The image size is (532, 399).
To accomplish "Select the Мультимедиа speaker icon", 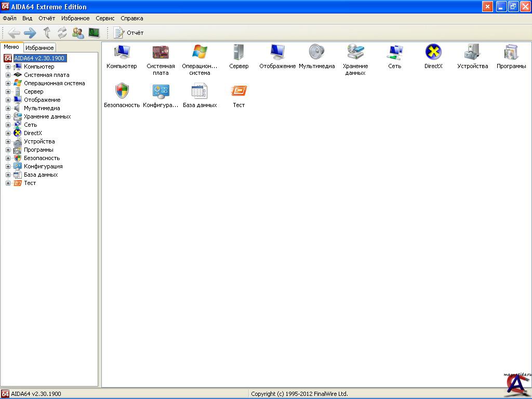I will pos(316,52).
